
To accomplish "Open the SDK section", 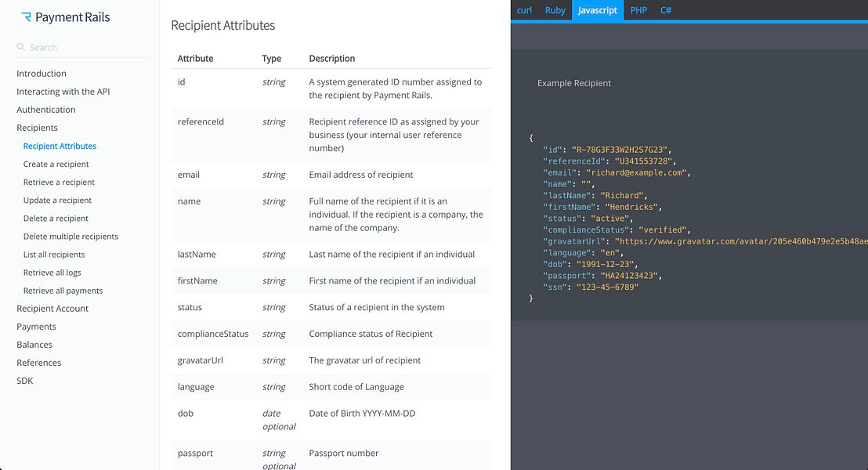I will click(25, 381).
